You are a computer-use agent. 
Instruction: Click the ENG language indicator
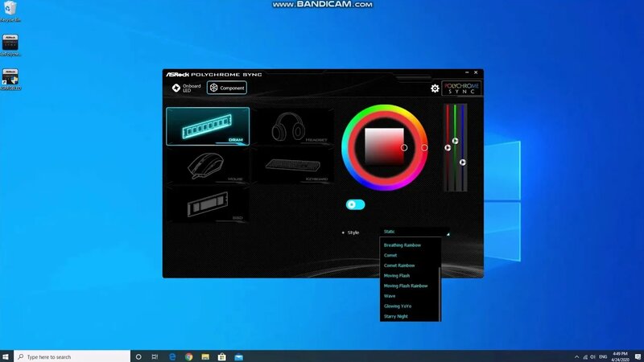point(603,357)
